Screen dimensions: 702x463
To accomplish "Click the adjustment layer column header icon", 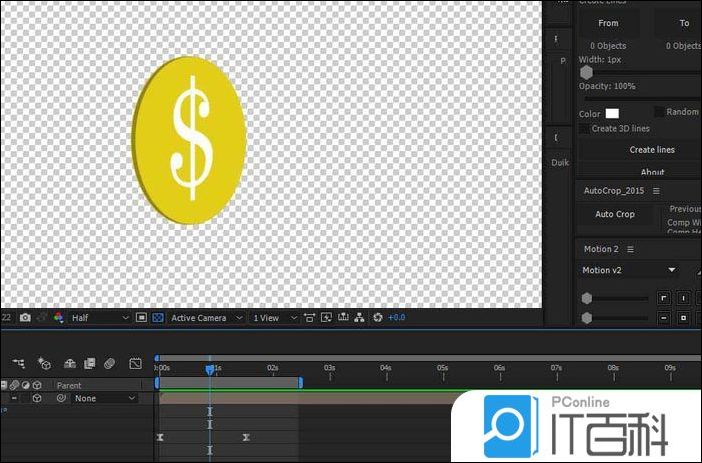I will point(26,385).
